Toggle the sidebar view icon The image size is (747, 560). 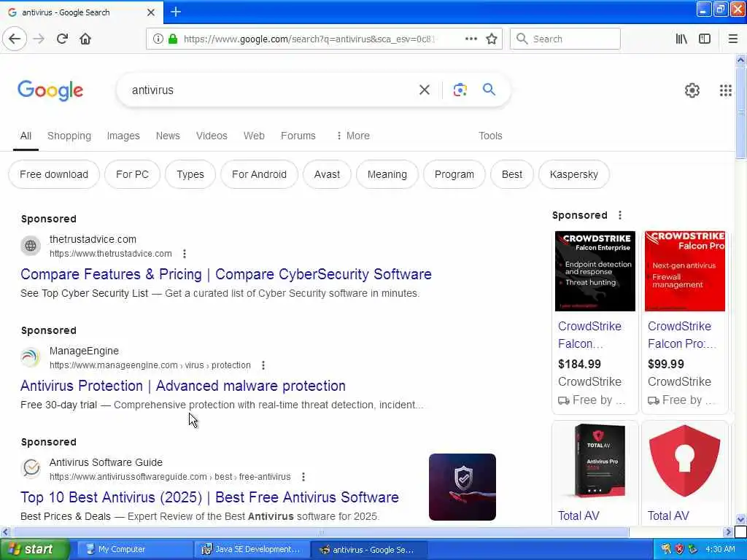(705, 39)
